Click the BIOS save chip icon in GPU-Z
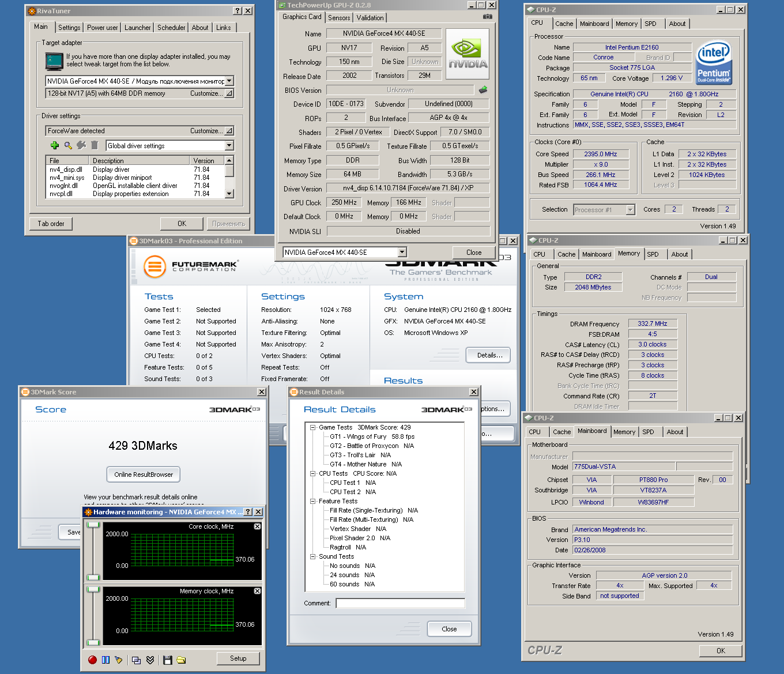 [483, 89]
